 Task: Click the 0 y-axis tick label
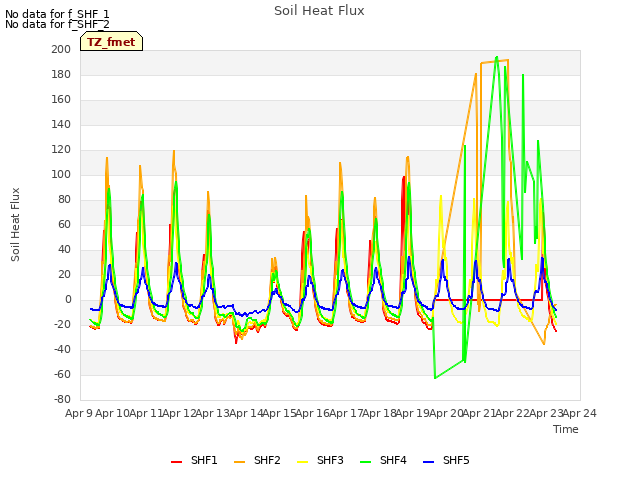[68, 300]
